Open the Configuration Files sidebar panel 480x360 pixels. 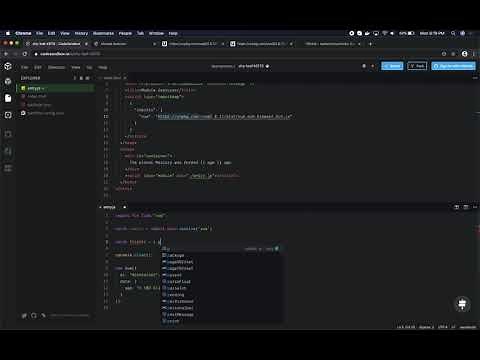8,115
